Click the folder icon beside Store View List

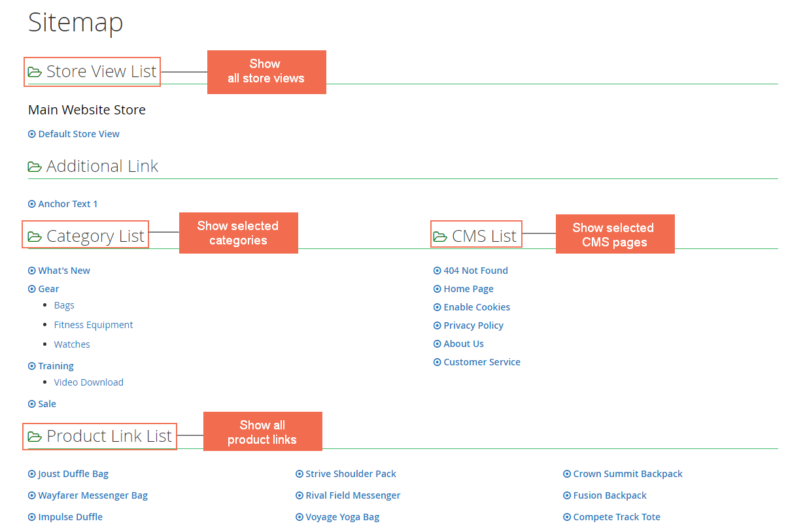point(35,72)
